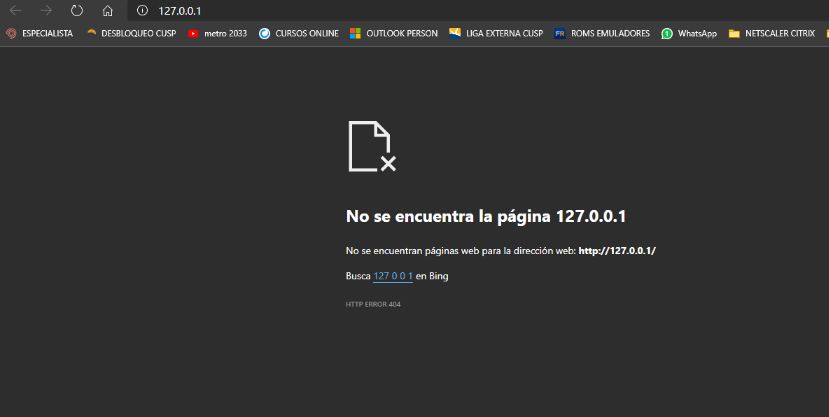
Task: Click the browser Back arrow
Action: [x=15, y=10]
